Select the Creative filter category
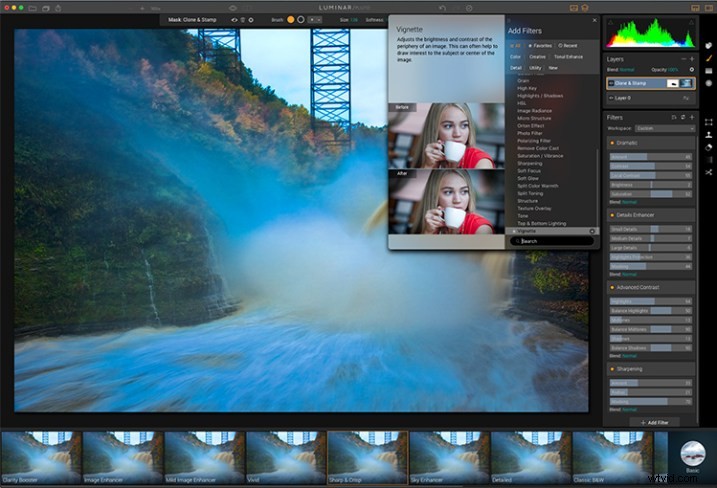717x488 pixels. click(x=537, y=57)
